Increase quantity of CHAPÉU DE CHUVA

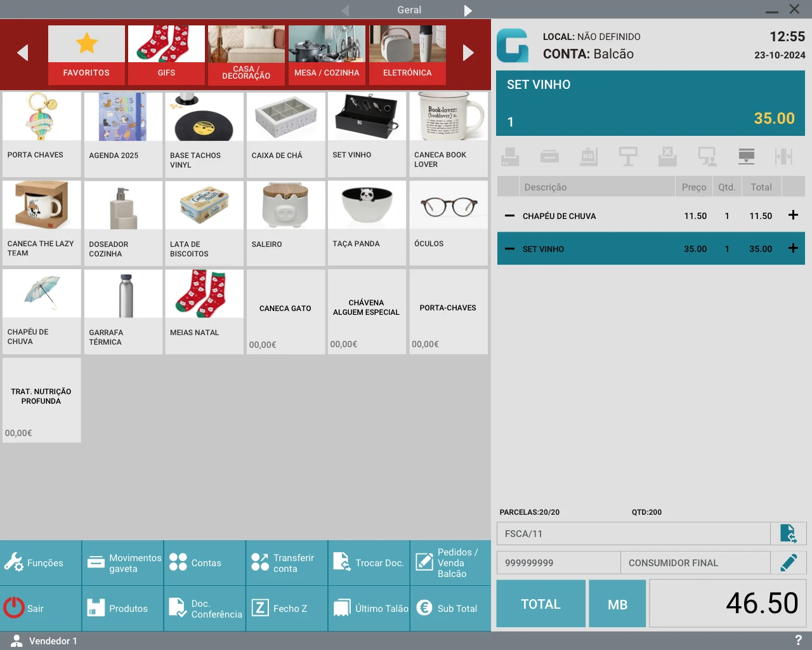point(793,215)
